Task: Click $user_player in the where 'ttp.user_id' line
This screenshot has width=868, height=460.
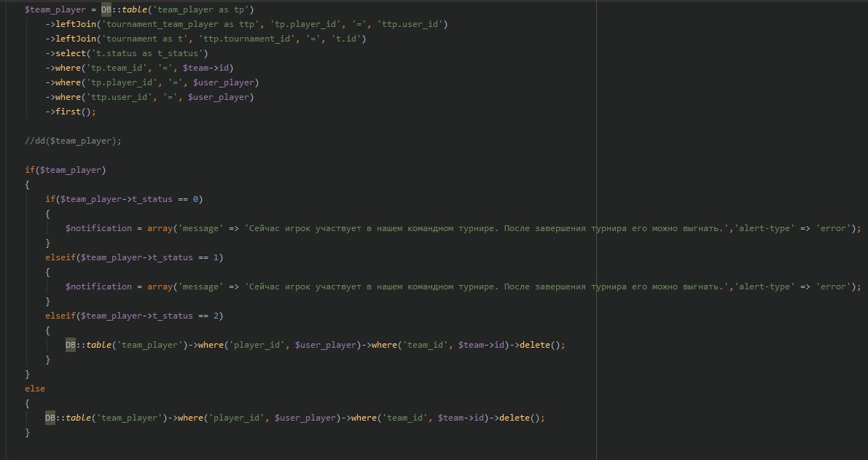Action: point(218,97)
